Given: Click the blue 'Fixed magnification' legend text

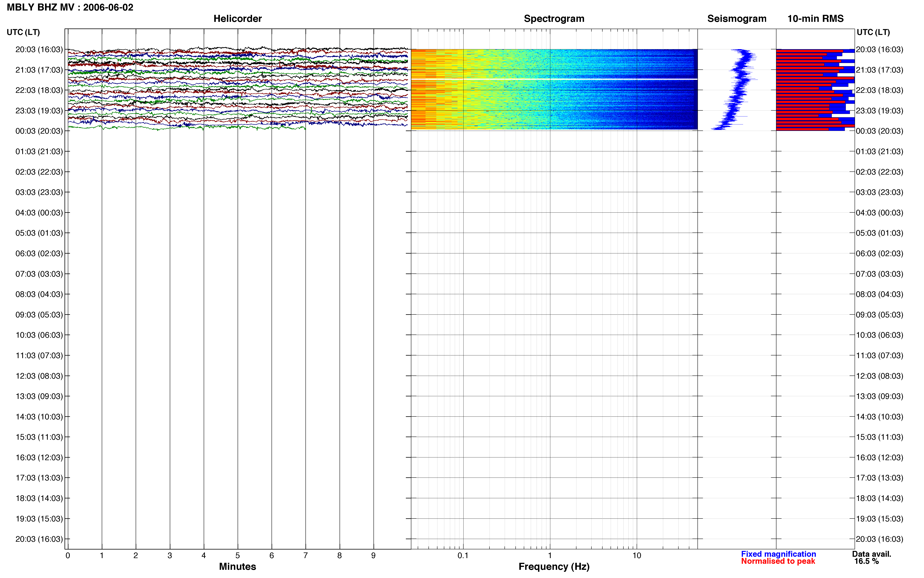Looking at the screenshot, I should click(x=778, y=554).
